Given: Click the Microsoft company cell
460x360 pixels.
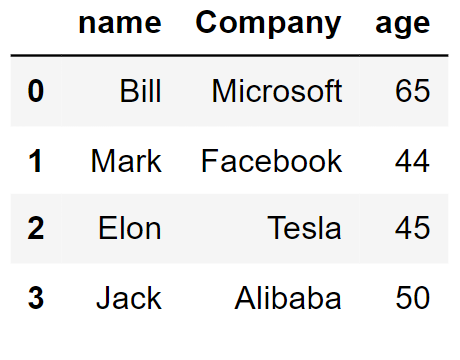Looking at the screenshot, I should (277, 91).
